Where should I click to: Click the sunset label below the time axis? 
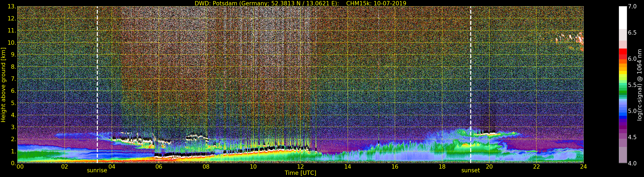pyautogui.click(x=470, y=171)
